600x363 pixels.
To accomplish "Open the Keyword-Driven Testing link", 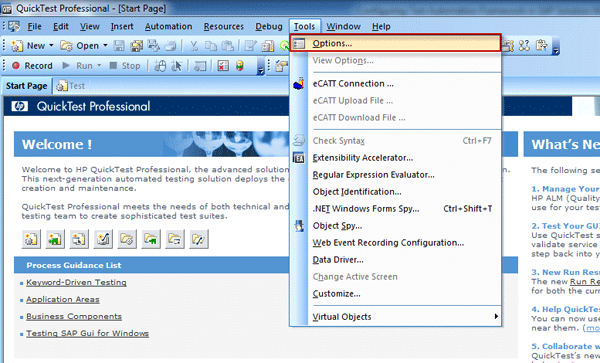I will point(76,282).
